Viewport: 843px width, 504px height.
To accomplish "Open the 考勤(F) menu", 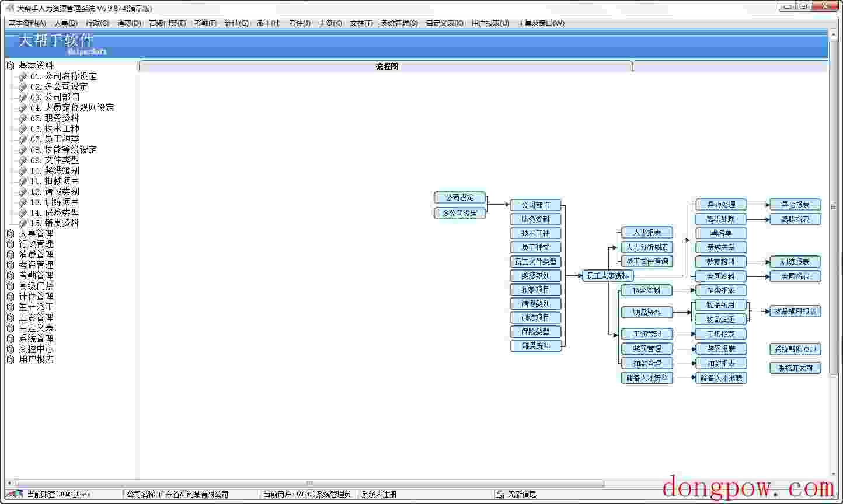I will coord(205,23).
